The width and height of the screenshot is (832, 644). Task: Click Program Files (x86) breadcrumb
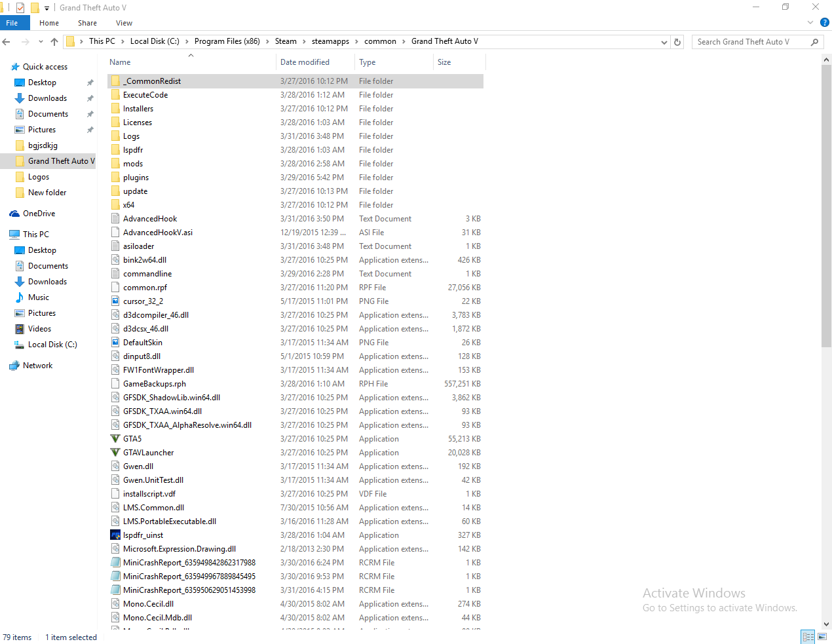tap(227, 41)
